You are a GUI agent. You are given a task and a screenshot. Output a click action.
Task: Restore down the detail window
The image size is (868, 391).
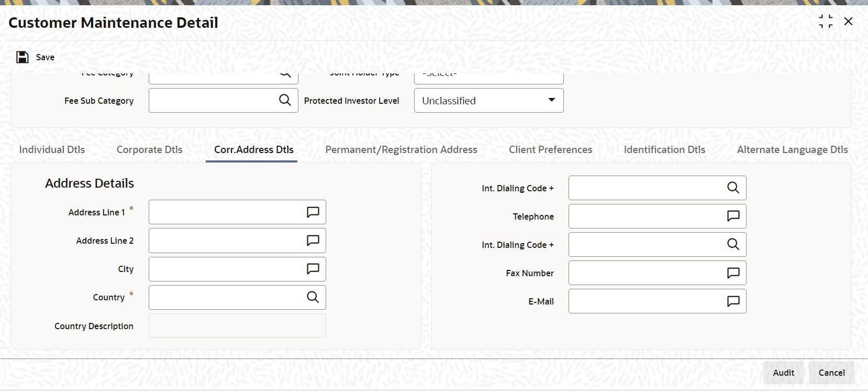[x=826, y=21]
